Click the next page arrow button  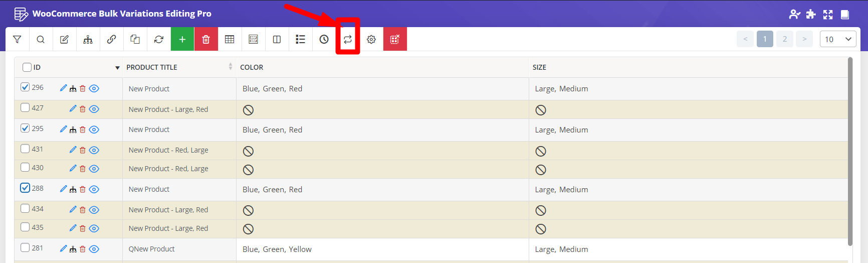tap(804, 39)
